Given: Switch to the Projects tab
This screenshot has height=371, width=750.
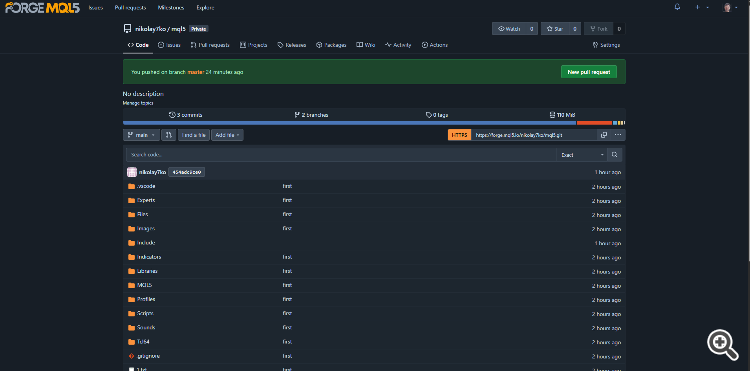Looking at the screenshot, I should (x=254, y=45).
